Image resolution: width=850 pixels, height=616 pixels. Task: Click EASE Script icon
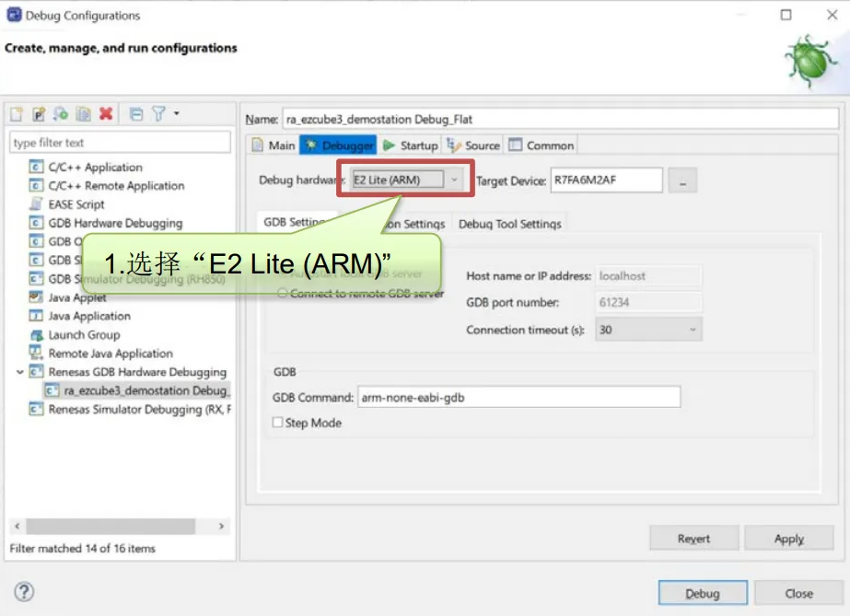tap(36, 204)
